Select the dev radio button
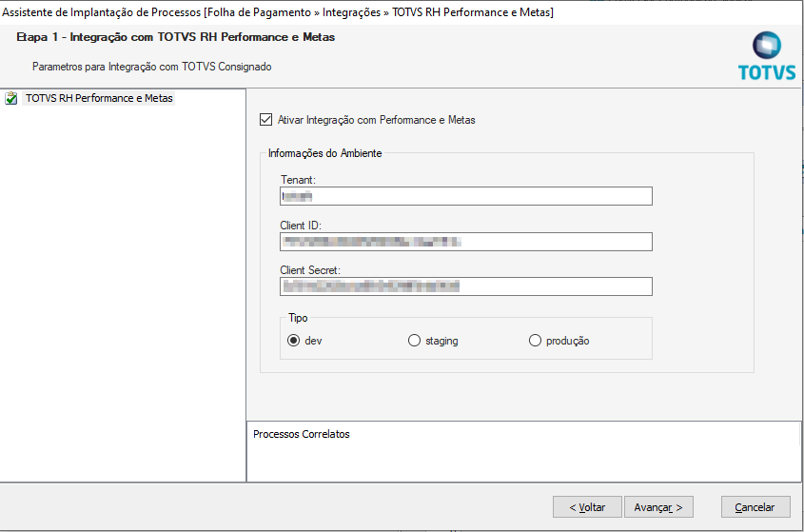Image resolution: width=804 pixels, height=532 pixels. click(293, 341)
